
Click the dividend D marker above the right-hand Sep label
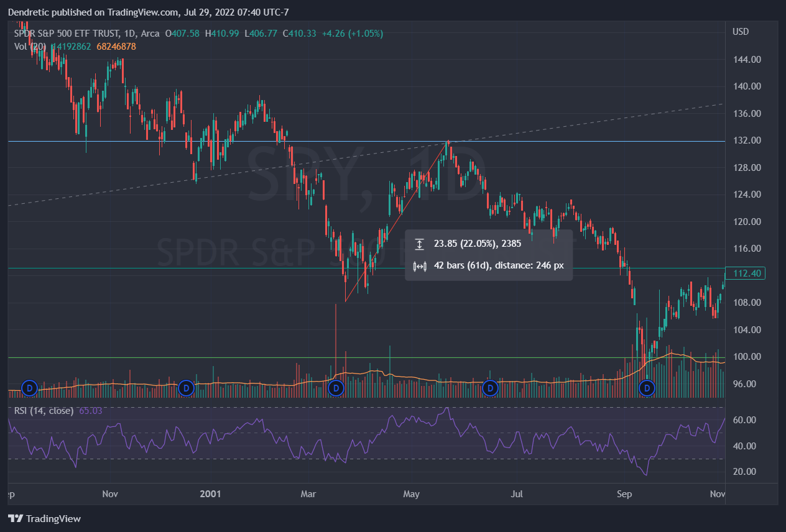point(647,388)
